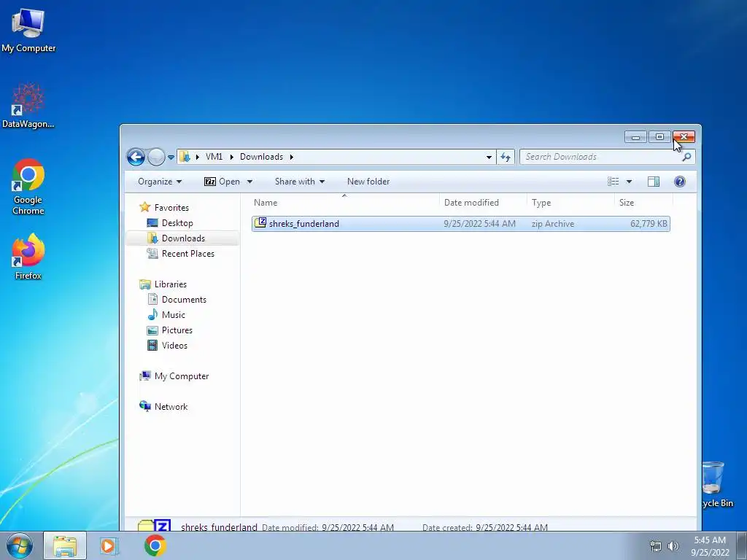Screen dimensions: 747x560
Task: Open the taskbar clock 5:45 AM
Action: point(710,546)
